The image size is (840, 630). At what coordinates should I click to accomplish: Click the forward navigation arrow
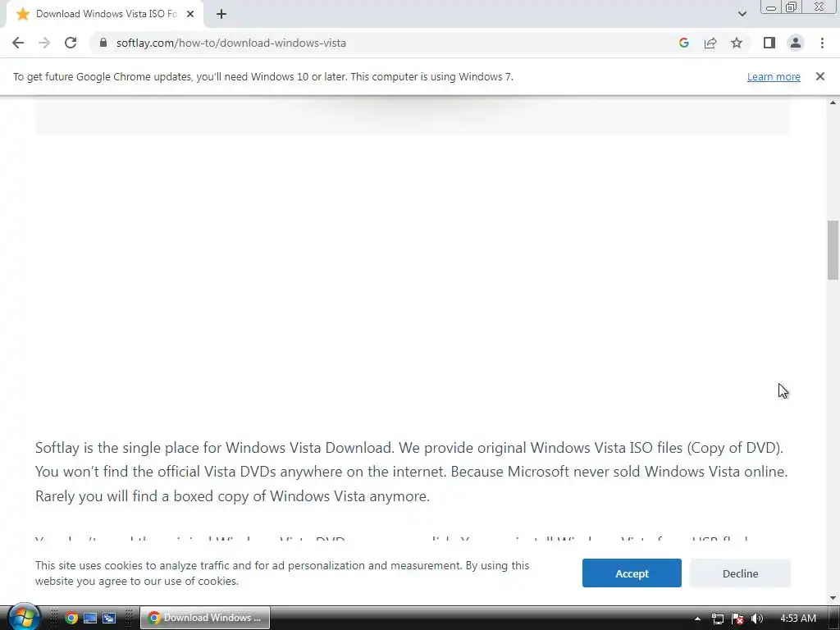tap(44, 43)
